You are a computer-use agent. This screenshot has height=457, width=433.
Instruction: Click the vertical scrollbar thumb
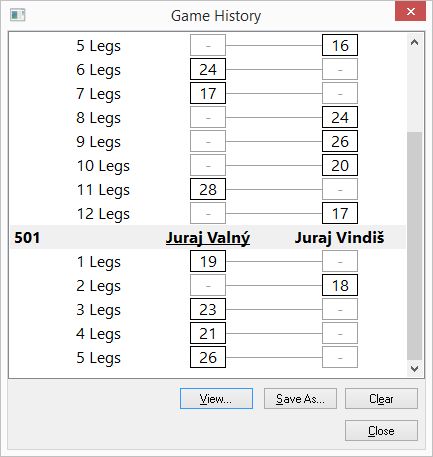coord(414,246)
